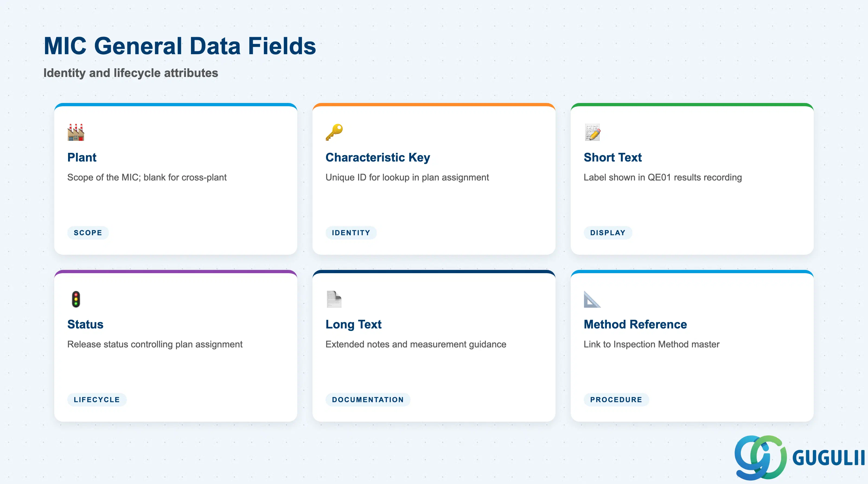Select the DISPLAY tag
Image resolution: width=868 pixels, height=484 pixels.
pos(608,233)
